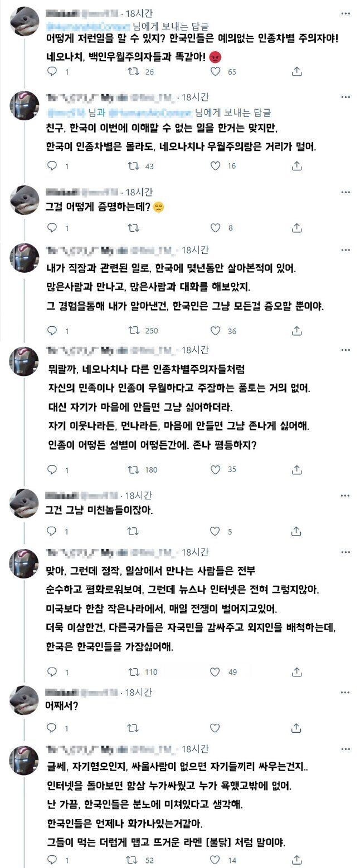
Task: Share the tweet with 110 retweets
Action: [297, 672]
